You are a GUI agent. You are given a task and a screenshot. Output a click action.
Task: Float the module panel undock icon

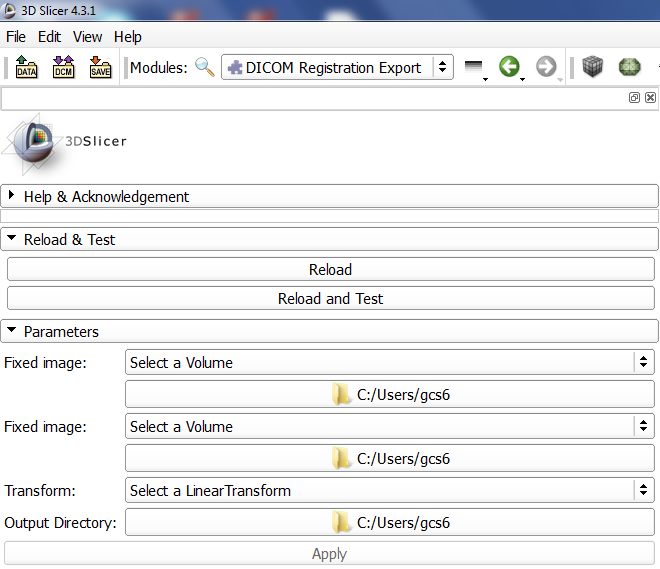[634, 98]
